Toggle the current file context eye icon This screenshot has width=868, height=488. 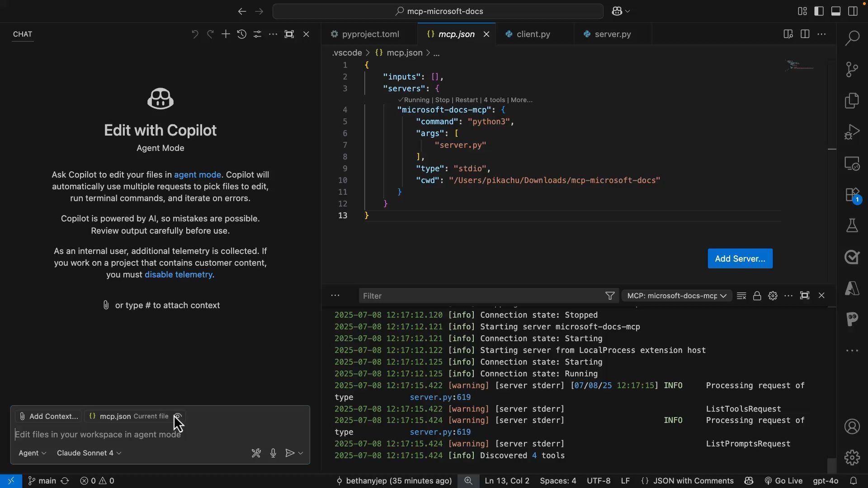178,417
